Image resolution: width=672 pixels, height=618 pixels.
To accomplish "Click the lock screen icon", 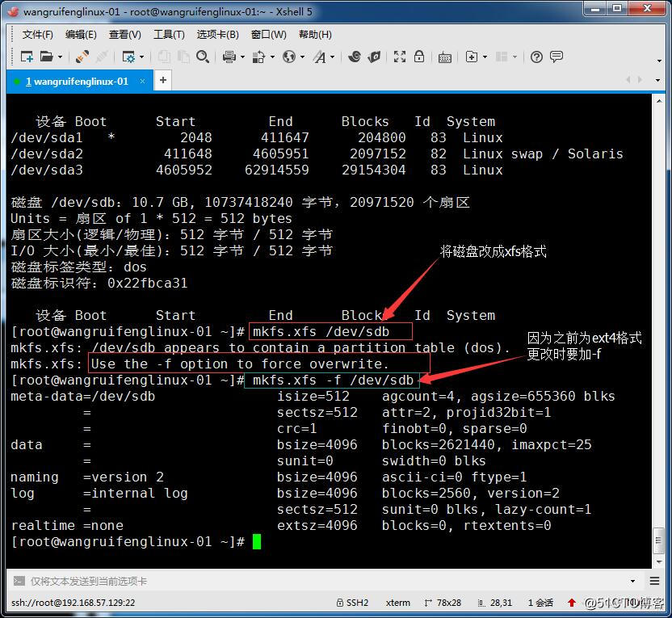I will [x=419, y=56].
